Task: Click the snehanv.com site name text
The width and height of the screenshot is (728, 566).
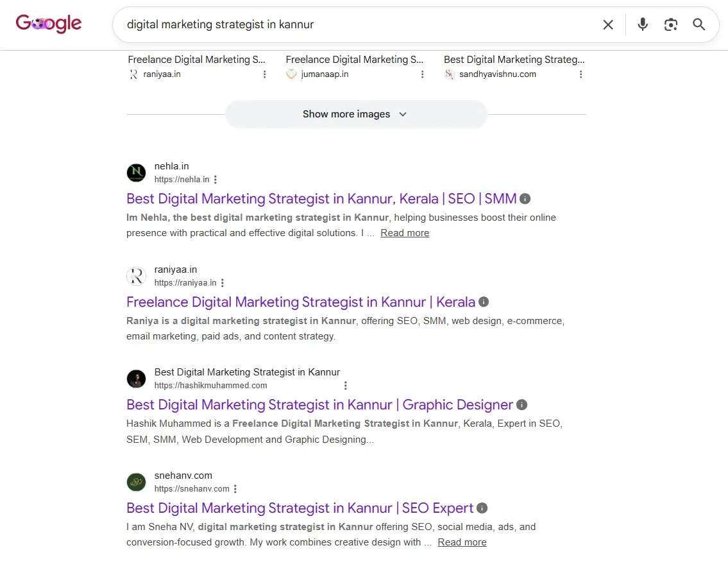Action: [183, 476]
